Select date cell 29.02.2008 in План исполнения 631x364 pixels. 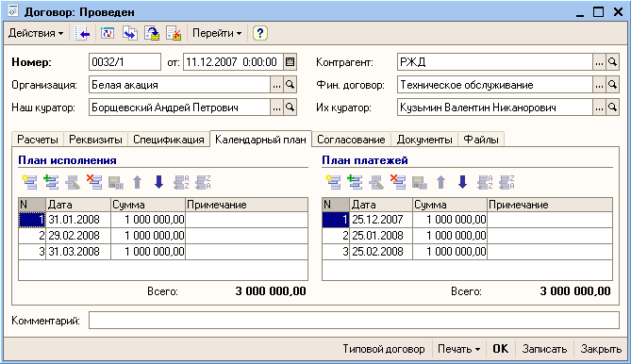(78, 236)
